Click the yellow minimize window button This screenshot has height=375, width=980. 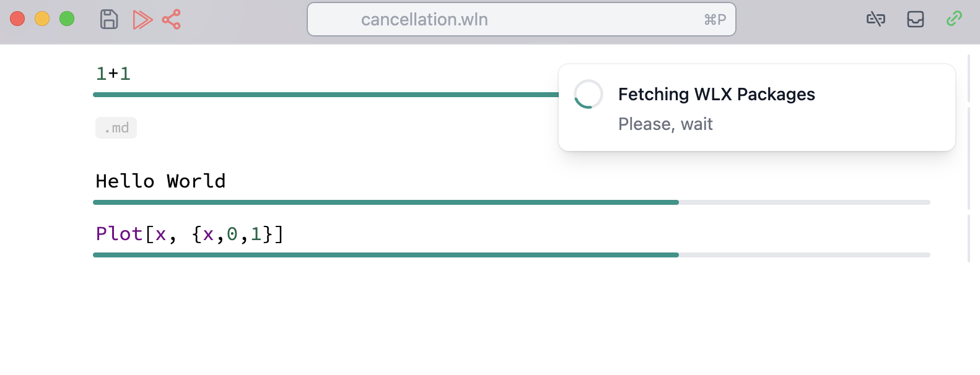coord(42,19)
